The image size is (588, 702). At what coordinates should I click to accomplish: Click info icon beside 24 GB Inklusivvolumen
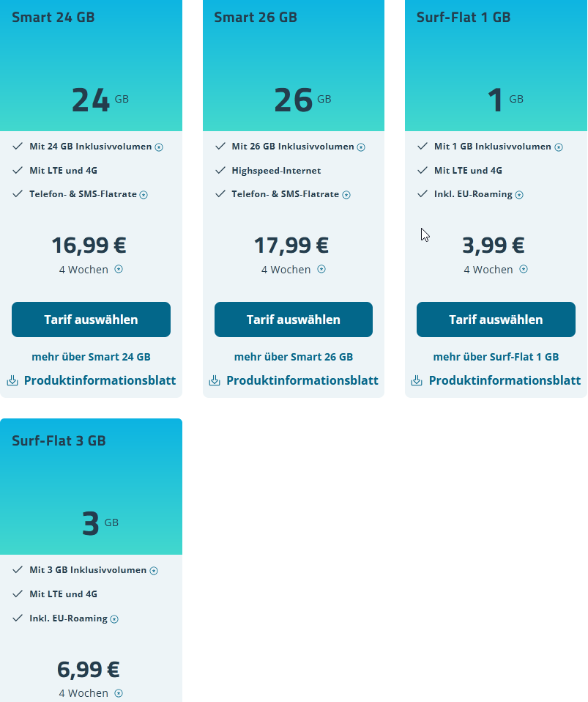159,147
